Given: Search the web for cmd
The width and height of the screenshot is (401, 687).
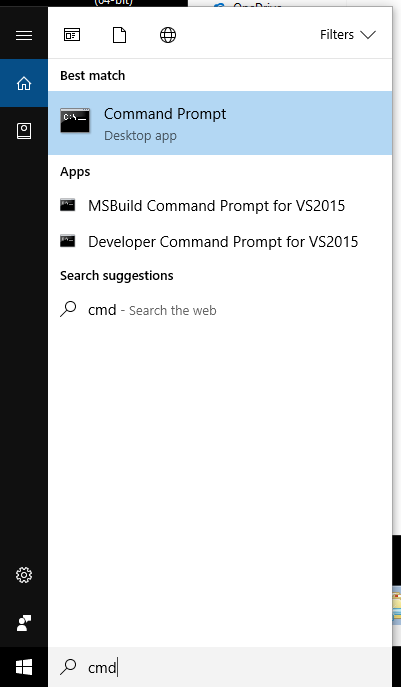Looking at the screenshot, I should click(220, 310).
